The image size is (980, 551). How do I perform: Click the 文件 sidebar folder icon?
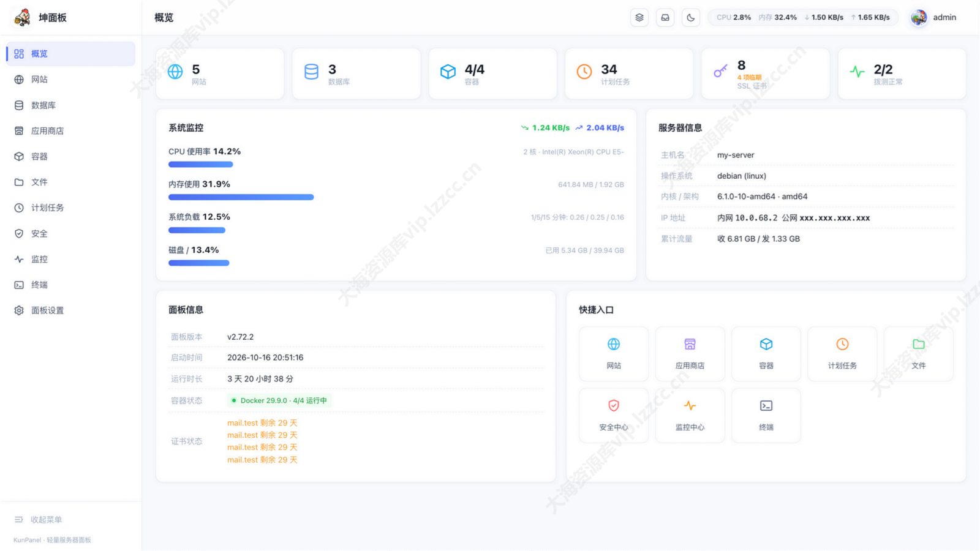19,182
